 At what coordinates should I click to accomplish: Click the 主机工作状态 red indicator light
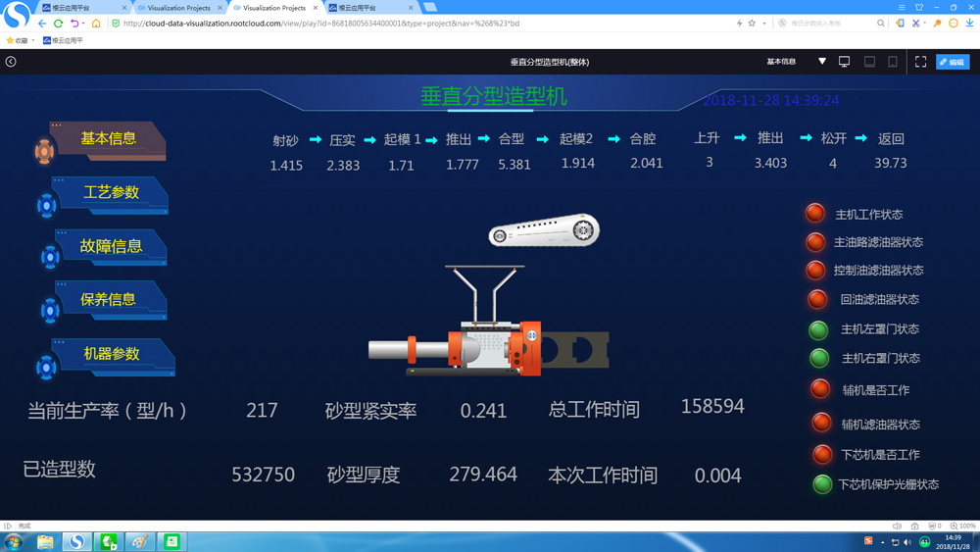point(815,214)
